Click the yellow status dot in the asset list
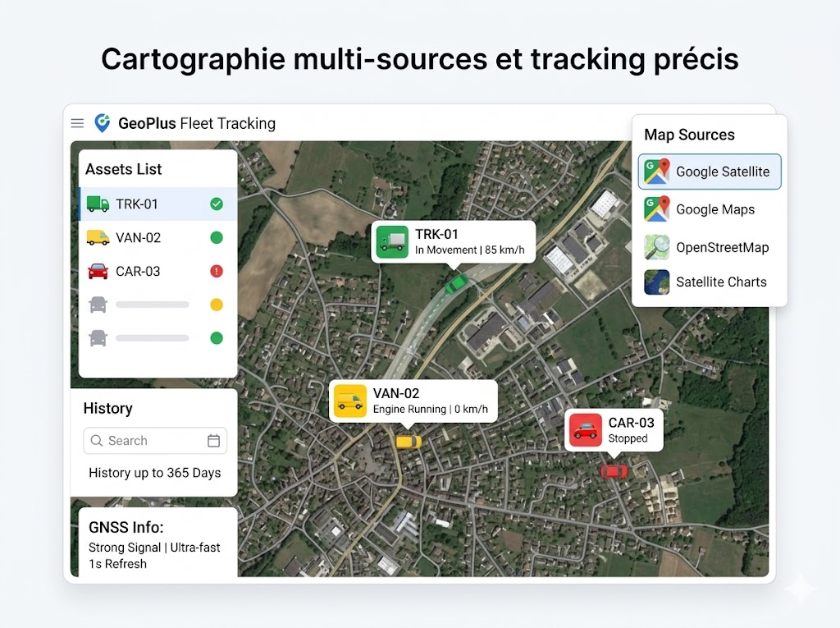This screenshot has width=840, height=628. coord(217,305)
